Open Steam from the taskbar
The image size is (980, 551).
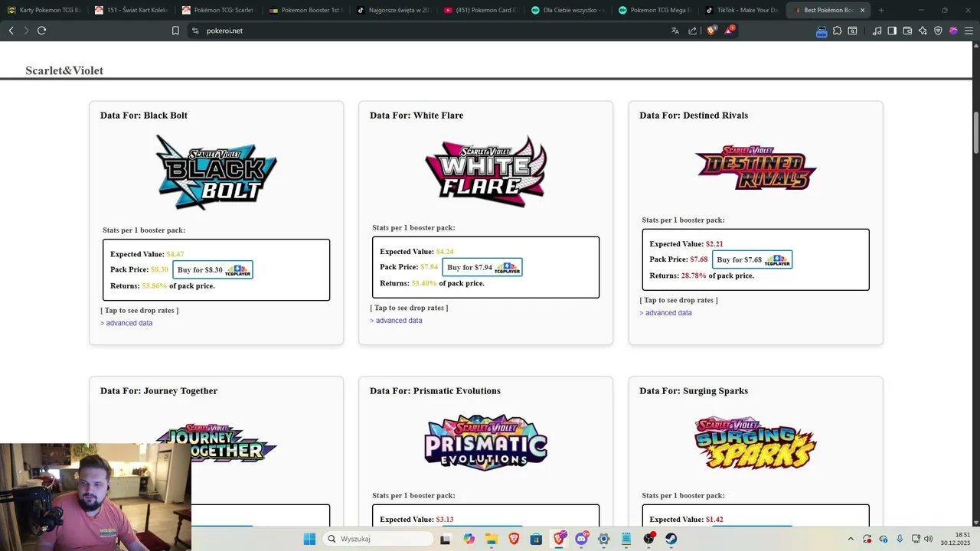click(671, 539)
